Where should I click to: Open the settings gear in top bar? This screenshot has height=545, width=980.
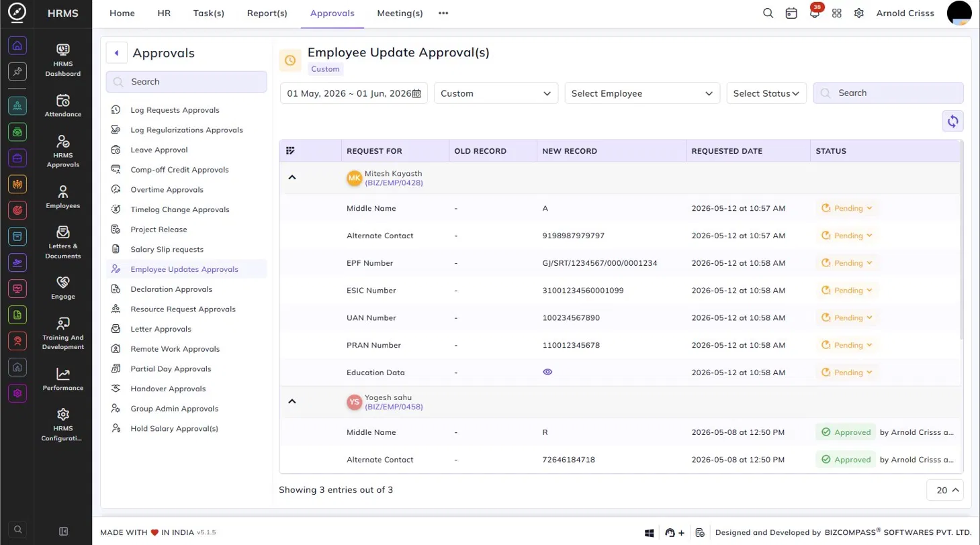coord(859,13)
